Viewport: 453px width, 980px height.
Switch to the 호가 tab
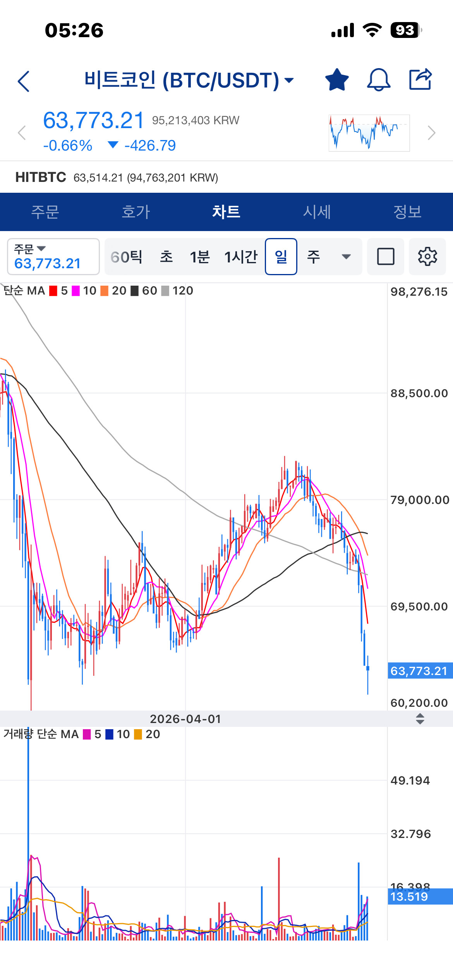(136, 212)
